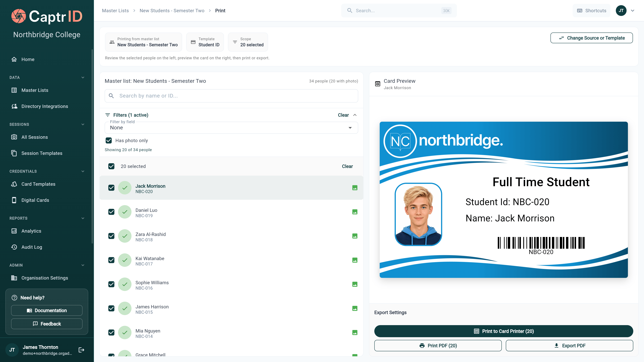This screenshot has width=644, height=362.
Task: Click Kai Watanabe's photo icon
Action: (355, 260)
